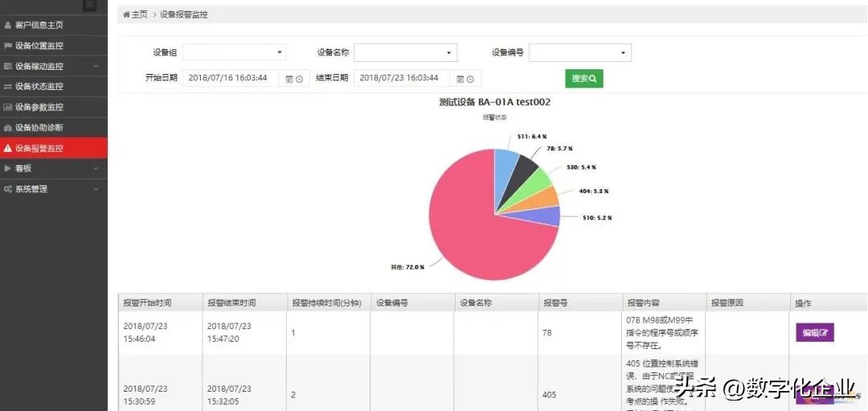Click the '404: 5.3 %' chart label
Viewport: 868px width, 411px height.
pyautogui.click(x=594, y=191)
